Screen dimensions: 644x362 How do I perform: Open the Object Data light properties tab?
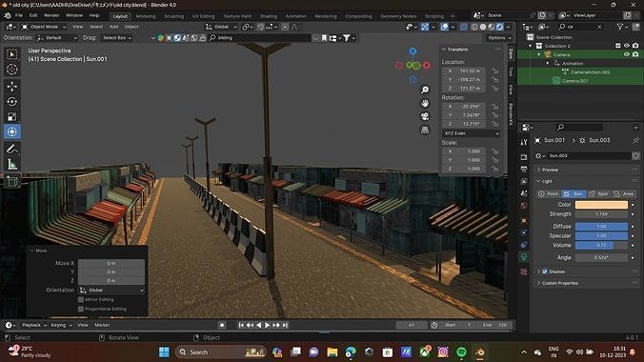[524, 257]
